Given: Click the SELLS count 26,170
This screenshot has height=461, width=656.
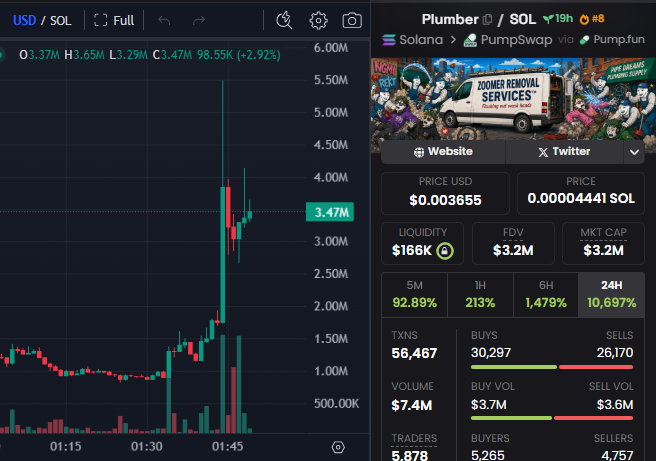Looking at the screenshot, I should coord(615,353).
